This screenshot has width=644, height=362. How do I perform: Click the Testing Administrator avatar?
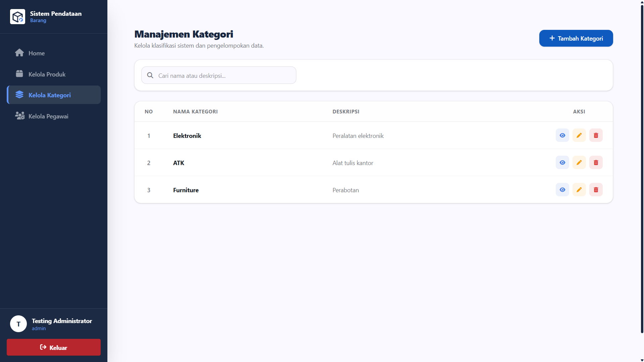pyautogui.click(x=18, y=324)
